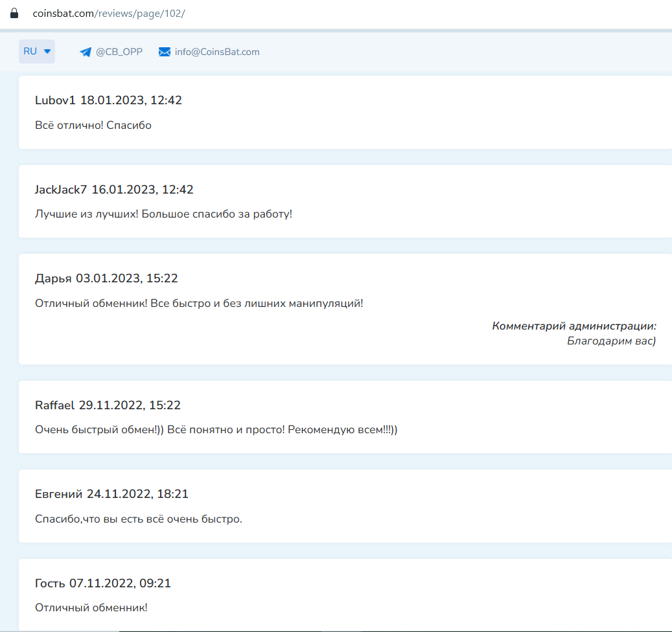Screen dimensions: 672x632
Task: Click the admin reply "Благодарим вас)"
Action: (611, 341)
